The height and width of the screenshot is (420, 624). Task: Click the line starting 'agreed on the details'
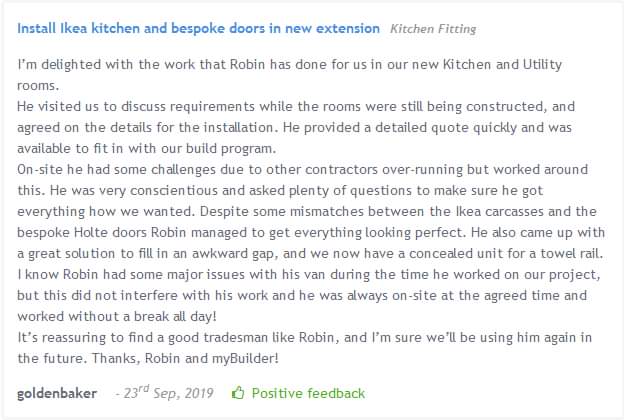[x=294, y=128]
